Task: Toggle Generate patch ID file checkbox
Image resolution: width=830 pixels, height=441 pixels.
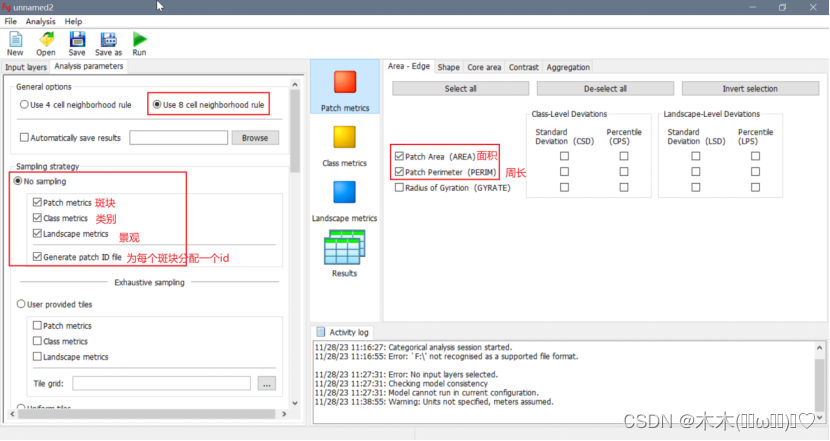Action: click(37, 257)
